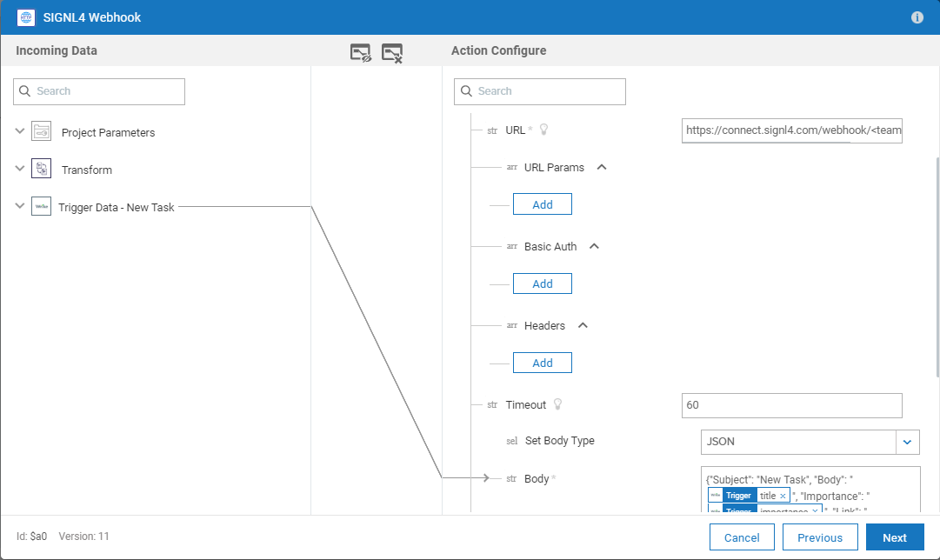Screen dimensions: 940x560
Task: Click the Timeout field label
Action: click(x=526, y=404)
